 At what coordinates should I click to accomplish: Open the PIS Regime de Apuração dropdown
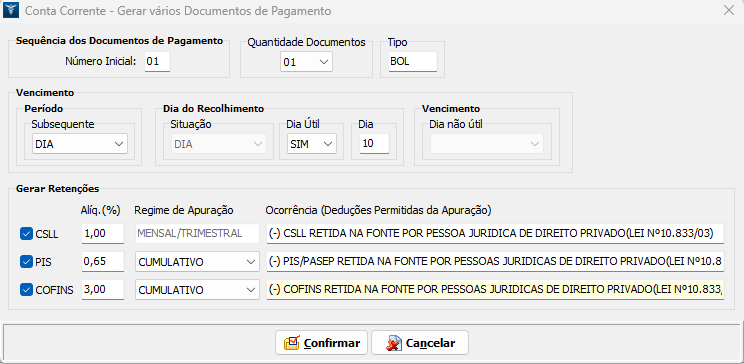click(x=197, y=261)
